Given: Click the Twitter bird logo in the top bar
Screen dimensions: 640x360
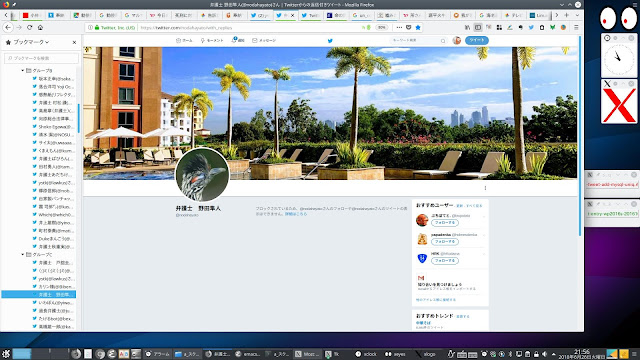Looking at the screenshot, I should click(330, 40).
